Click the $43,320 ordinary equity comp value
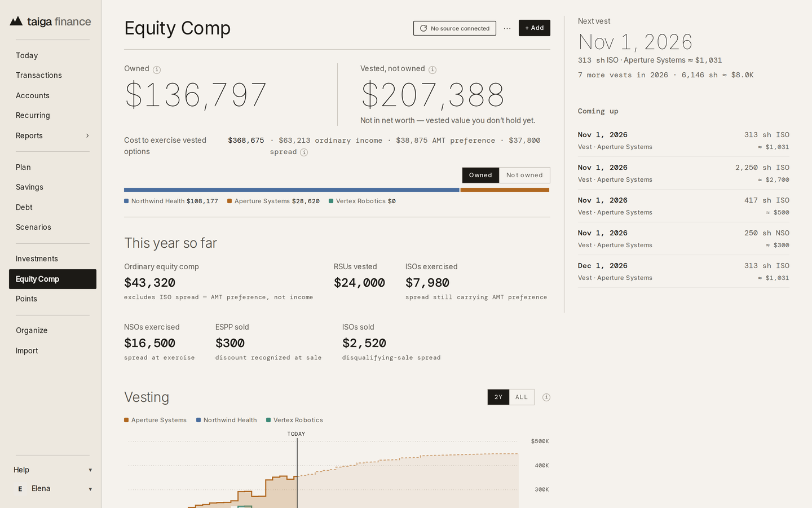This screenshot has height=508, width=812. 149,283
